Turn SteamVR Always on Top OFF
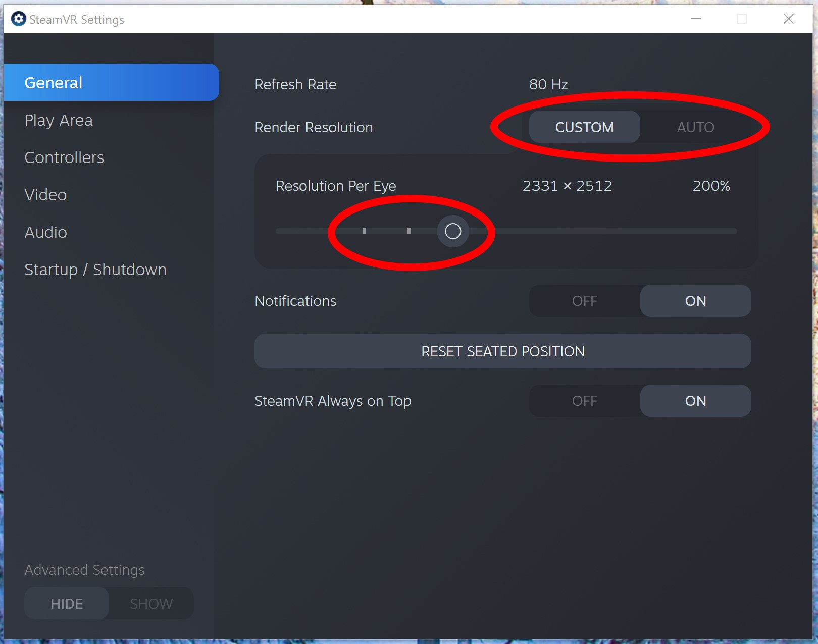Image resolution: width=818 pixels, height=644 pixels. 585,401
